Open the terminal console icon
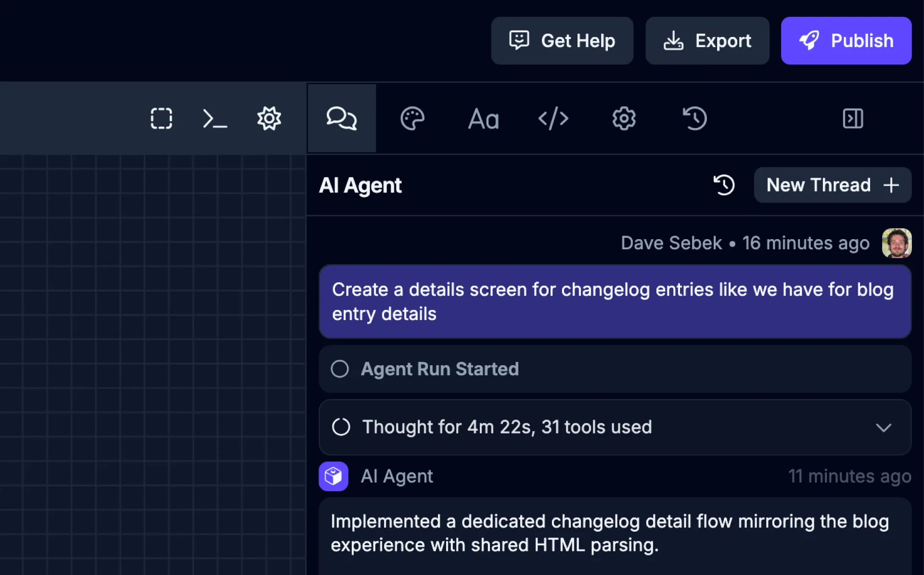This screenshot has height=575, width=924. 215,118
